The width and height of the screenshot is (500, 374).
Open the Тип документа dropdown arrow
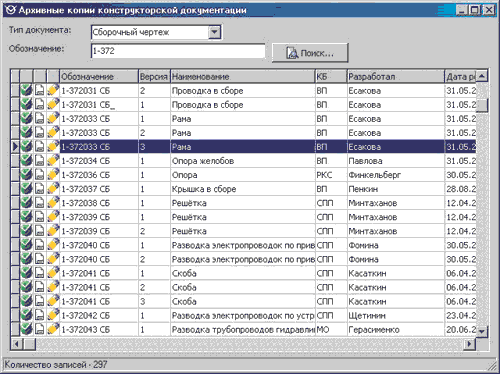click(215, 32)
